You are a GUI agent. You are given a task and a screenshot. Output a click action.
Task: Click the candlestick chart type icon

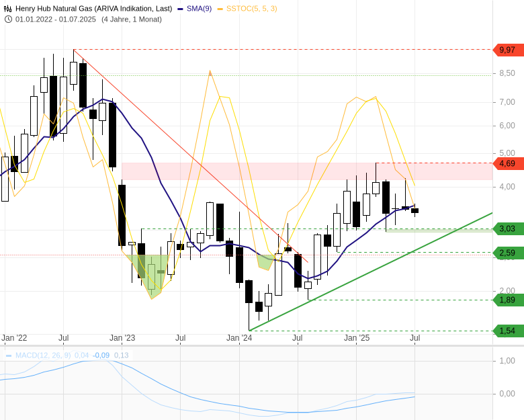[x=8, y=9]
